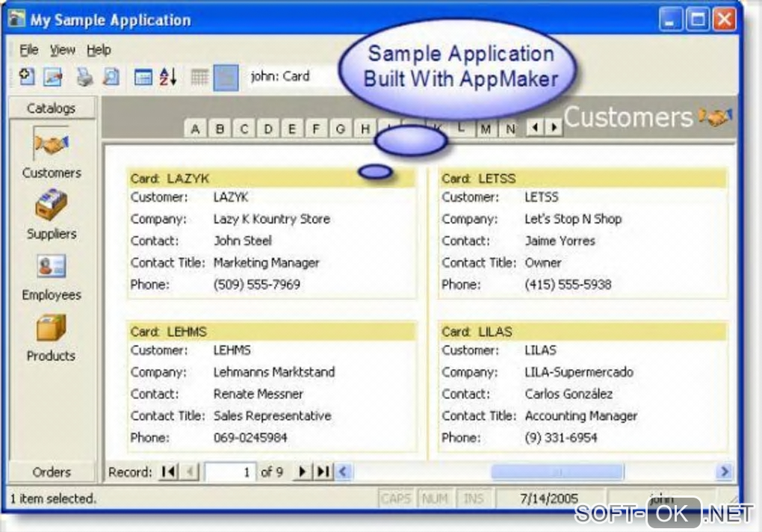Click the Print toolbar icon
This screenshot has height=532, width=762.
84,77
